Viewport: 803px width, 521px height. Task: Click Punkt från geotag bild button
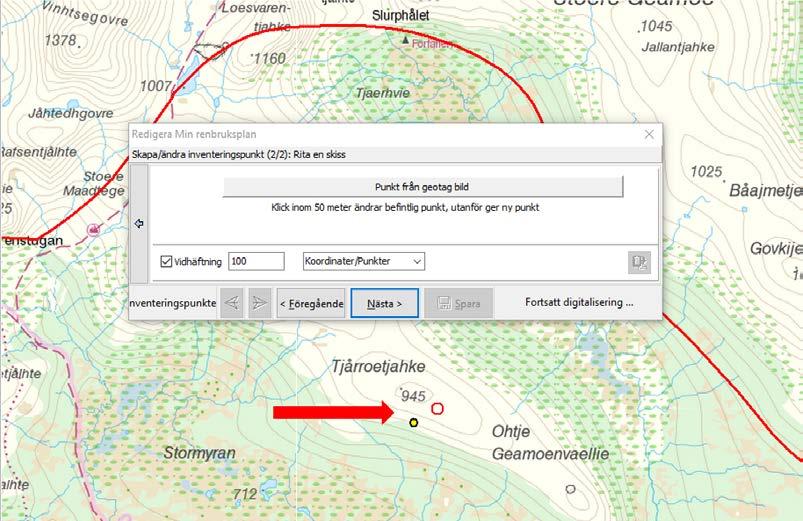(422, 187)
